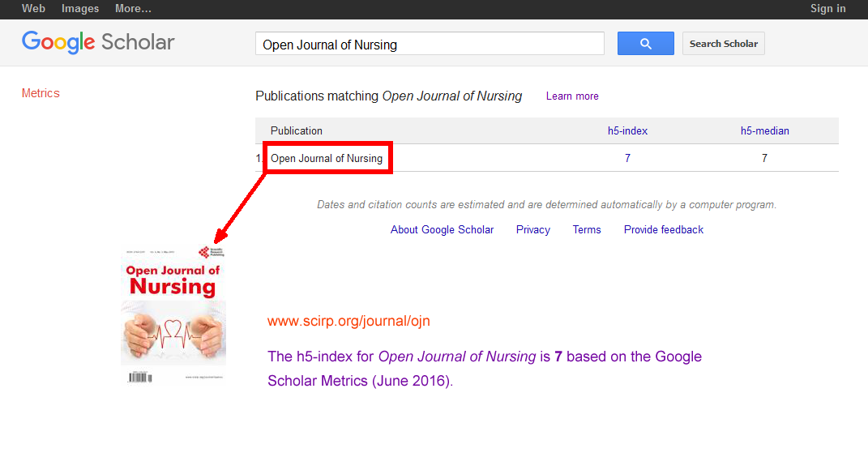The height and width of the screenshot is (474, 868).
Task: Open the Learn more link
Action: [x=572, y=96]
